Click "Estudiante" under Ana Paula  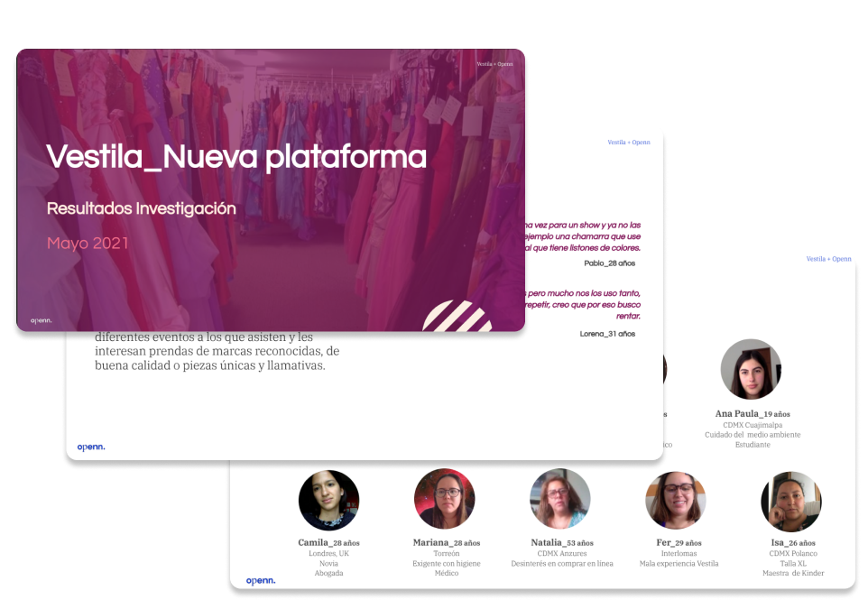(753, 445)
